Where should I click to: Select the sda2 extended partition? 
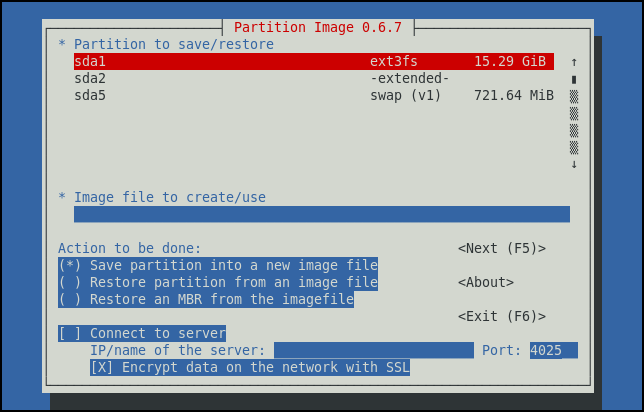coord(312,78)
